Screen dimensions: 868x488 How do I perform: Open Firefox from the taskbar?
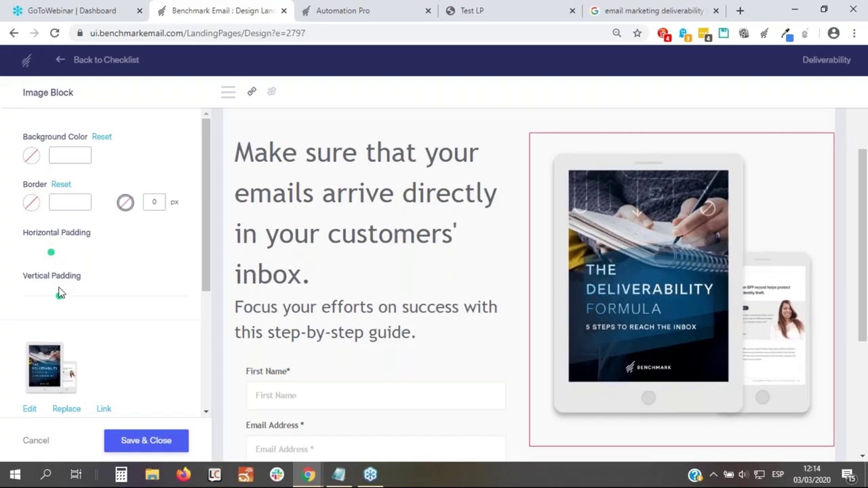[x=183, y=474]
